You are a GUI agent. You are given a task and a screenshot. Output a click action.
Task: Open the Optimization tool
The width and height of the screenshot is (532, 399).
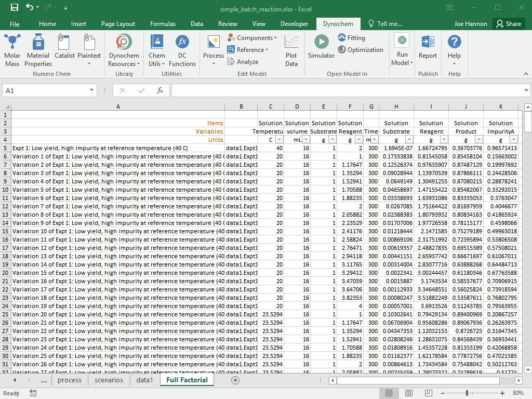pos(361,50)
